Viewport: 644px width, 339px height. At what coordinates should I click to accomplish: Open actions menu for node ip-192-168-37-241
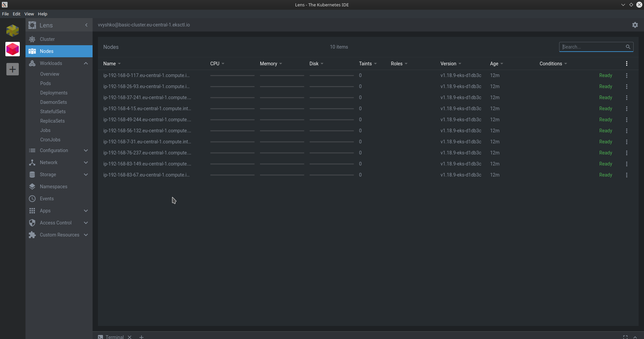tap(627, 97)
